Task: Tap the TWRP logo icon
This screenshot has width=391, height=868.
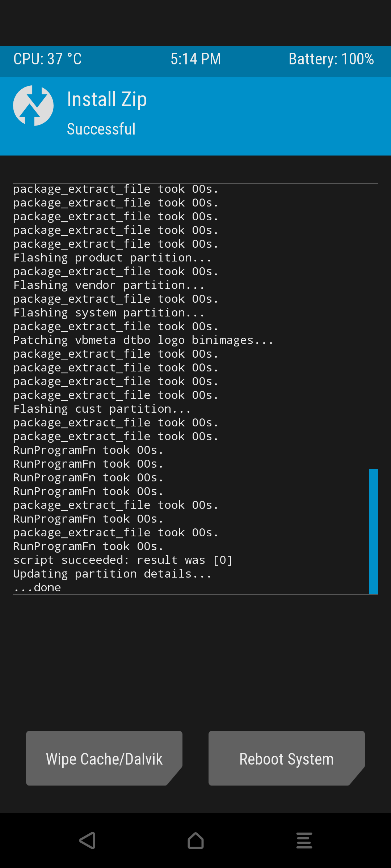Action: point(33,106)
